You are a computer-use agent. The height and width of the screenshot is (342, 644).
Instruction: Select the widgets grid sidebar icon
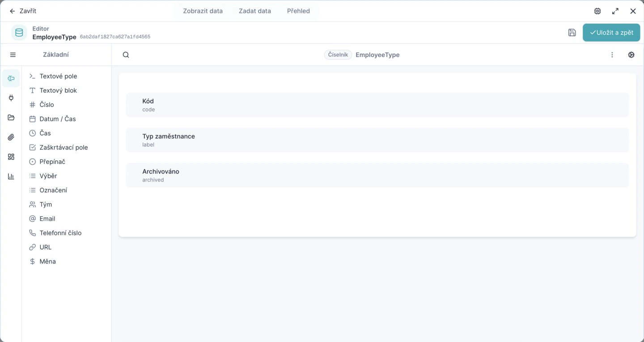[11, 157]
